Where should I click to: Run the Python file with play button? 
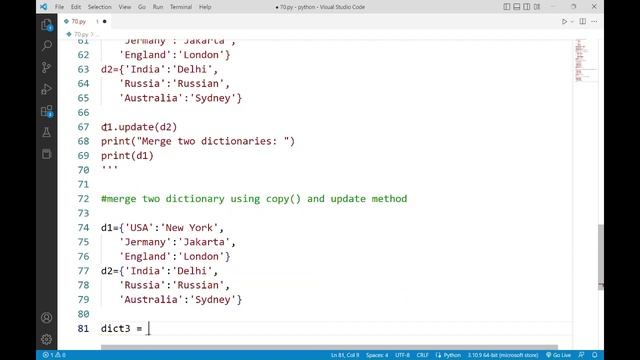pyautogui.click(x=564, y=22)
